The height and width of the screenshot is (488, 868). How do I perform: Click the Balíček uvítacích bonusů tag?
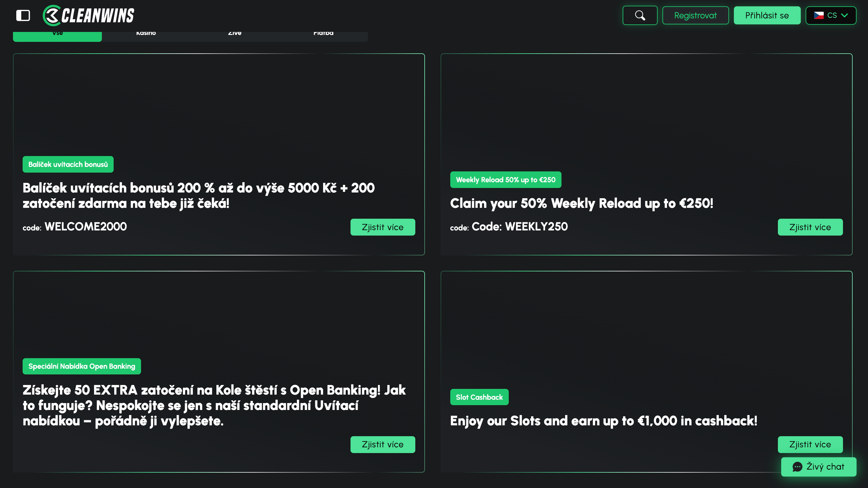click(x=68, y=164)
